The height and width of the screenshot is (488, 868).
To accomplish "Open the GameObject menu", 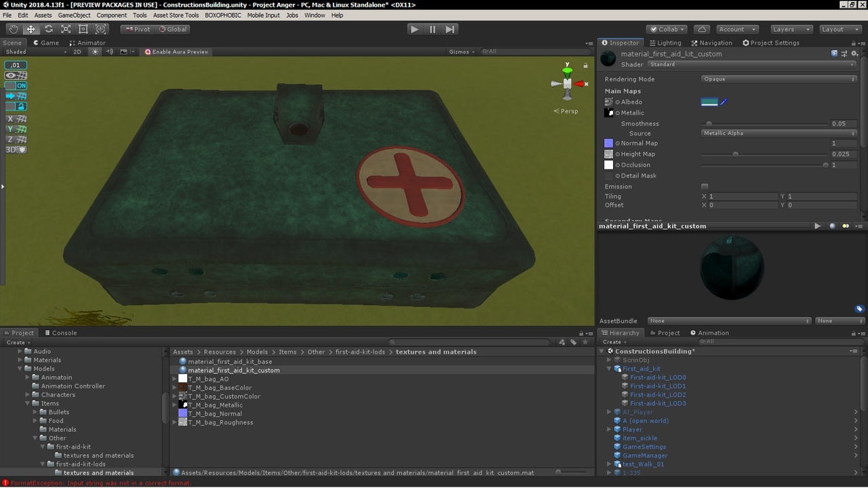I will 74,15.
